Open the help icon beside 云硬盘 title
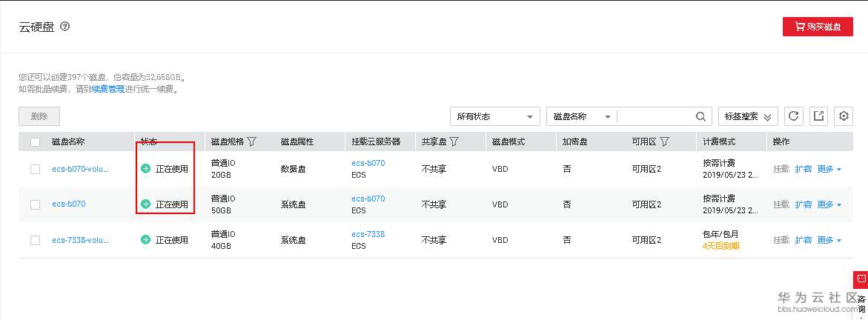 64,27
